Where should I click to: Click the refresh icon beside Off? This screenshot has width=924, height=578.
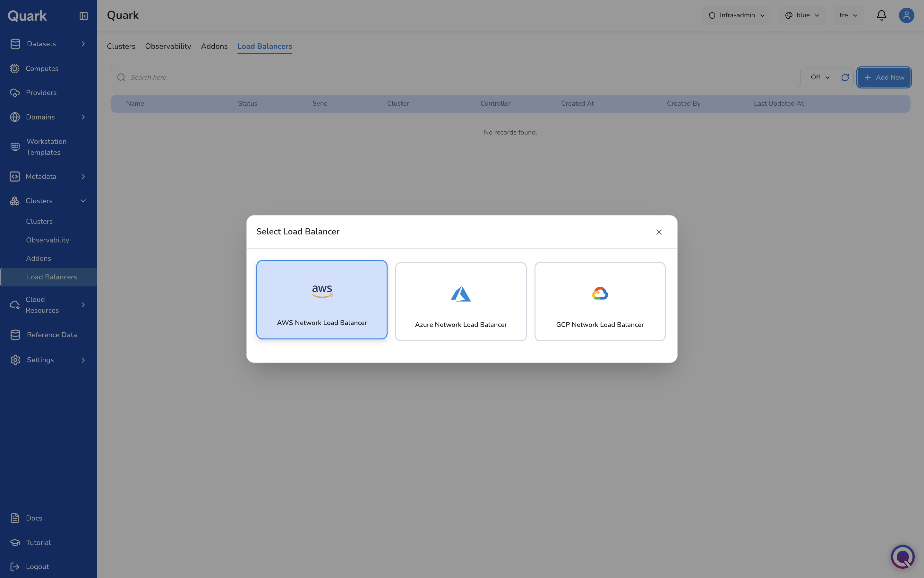pos(845,78)
